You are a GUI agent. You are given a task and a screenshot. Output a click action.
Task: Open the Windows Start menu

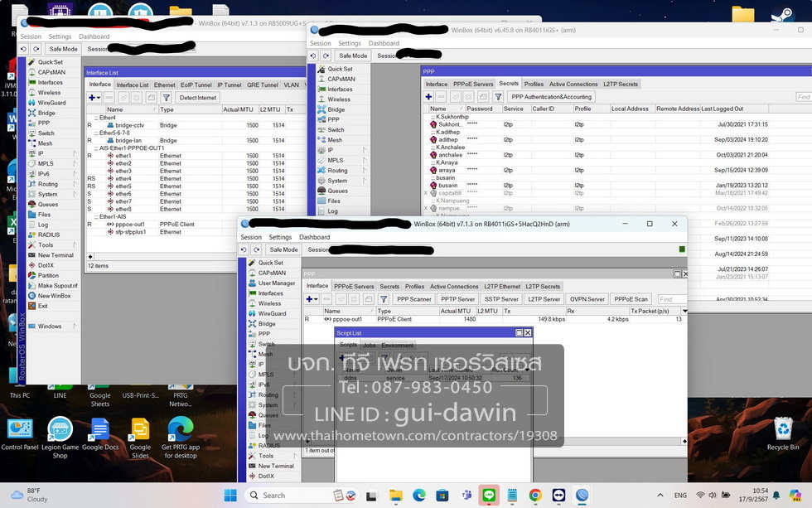pos(230,496)
